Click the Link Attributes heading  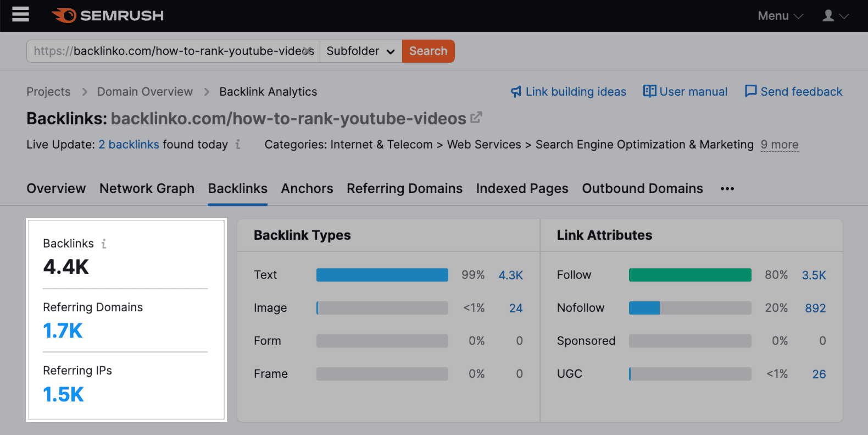604,235
